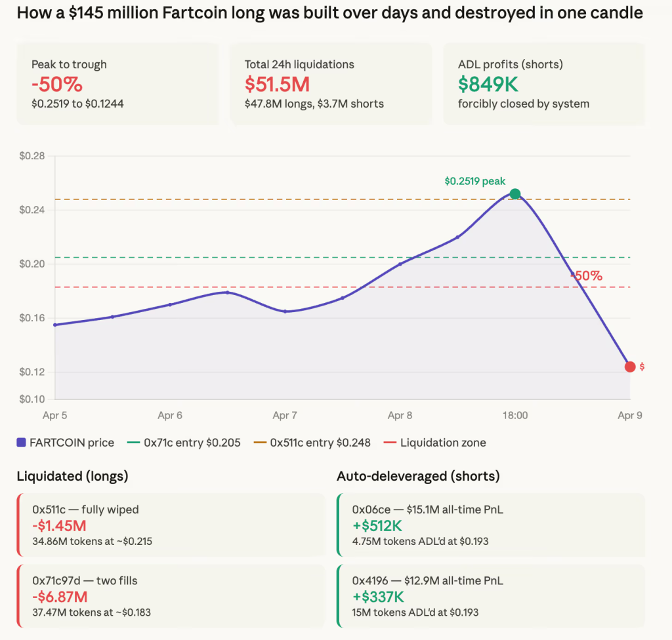Viewport: 672px width, 640px height.
Task: Click the Auto-deleveraged (shorts) section heading
Action: click(x=418, y=476)
